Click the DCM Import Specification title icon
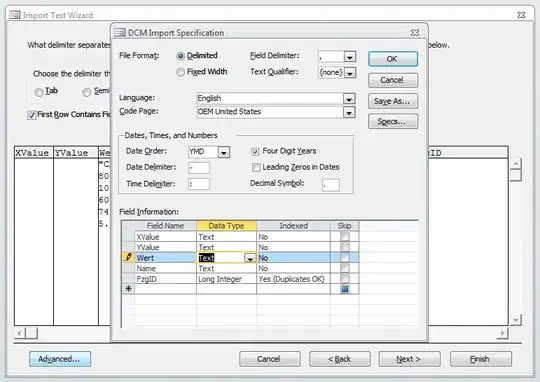 (120, 33)
